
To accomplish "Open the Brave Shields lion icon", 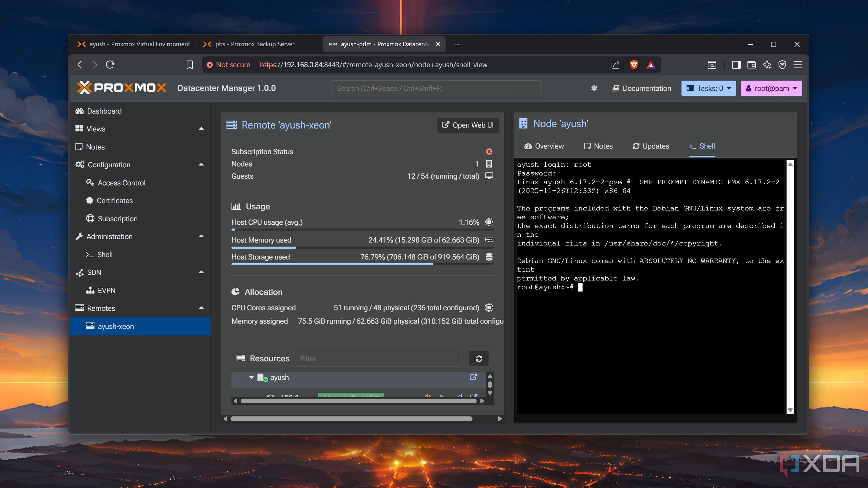I will pos(634,65).
